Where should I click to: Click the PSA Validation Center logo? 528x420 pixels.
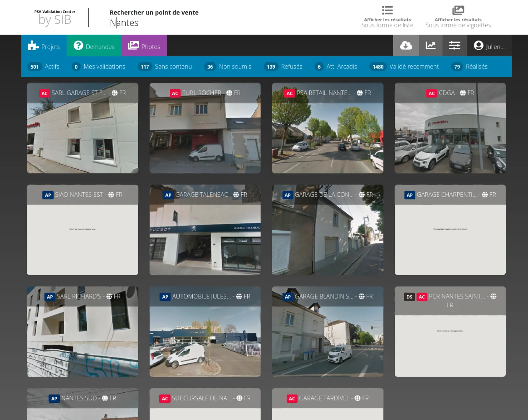(55, 18)
